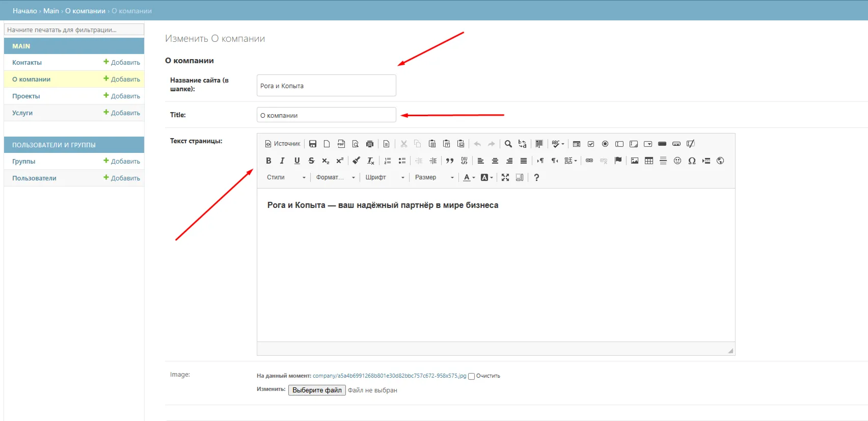
Task: Align text left
Action: point(480,161)
